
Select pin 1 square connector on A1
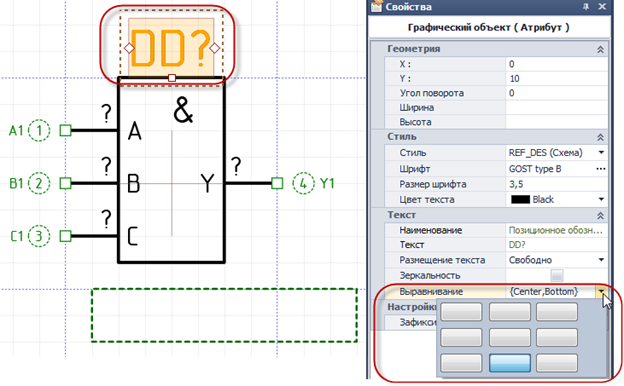[65, 130]
